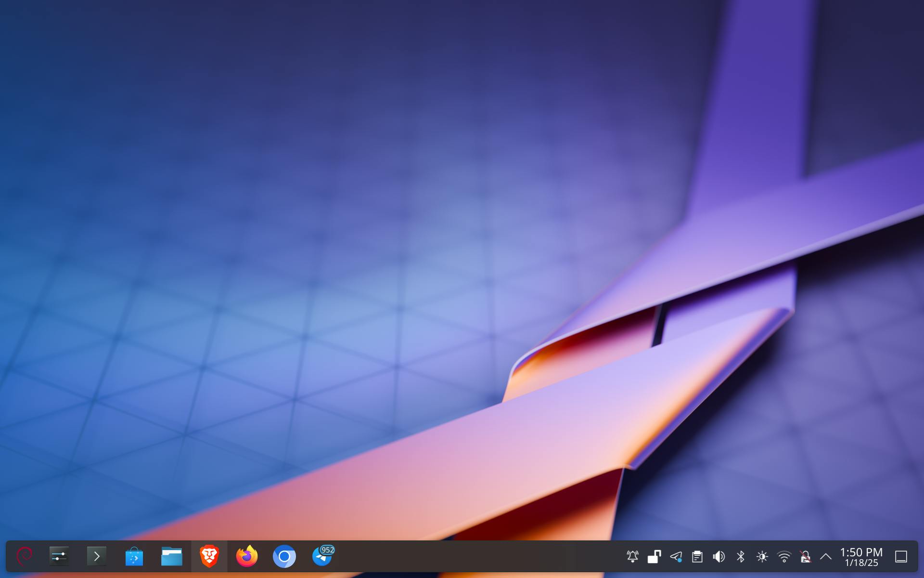Screen dimensions: 924x578
Task: Open Telegram with 952 unread badge
Action: tap(322, 556)
